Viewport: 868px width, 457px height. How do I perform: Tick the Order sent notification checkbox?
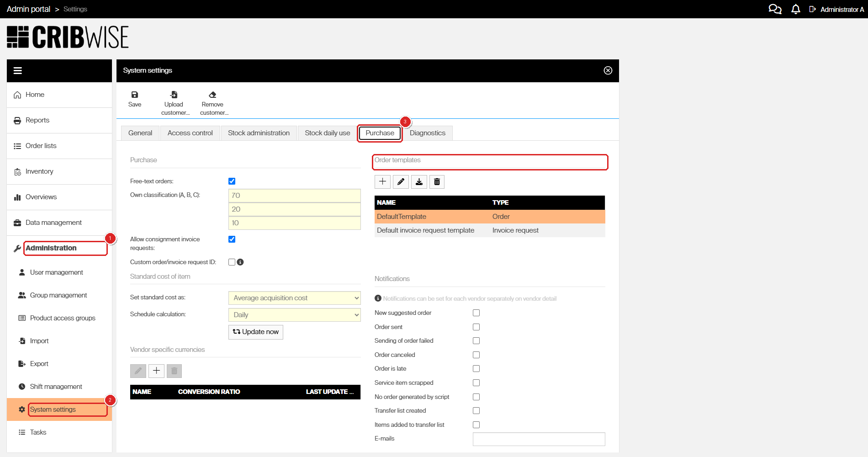tap(476, 327)
